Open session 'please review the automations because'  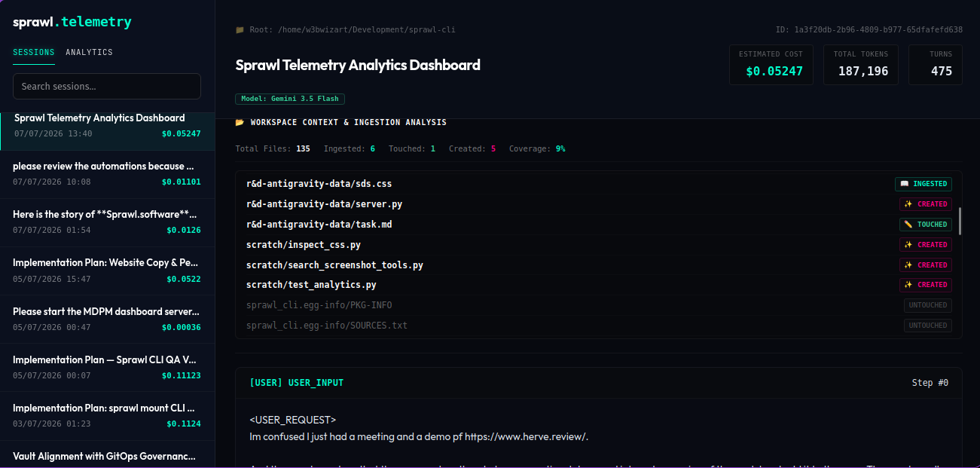[x=107, y=174]
